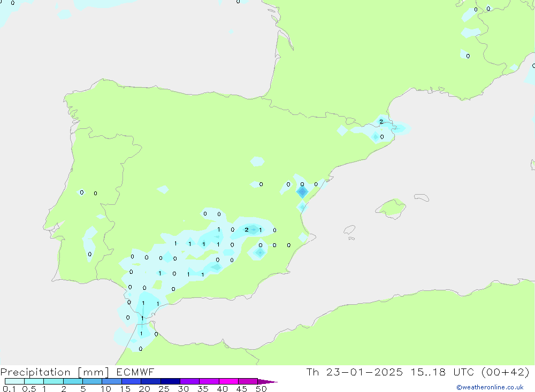Pick the 2–5 mm legend color swatch
Image resolution: width=535 pixels, height=392 pixels.
tap(73, 381)
